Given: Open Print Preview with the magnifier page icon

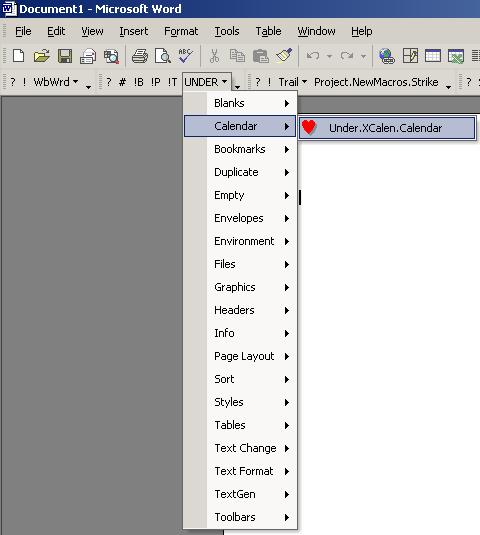Looking at the screenshot, I should pos(163,56).
